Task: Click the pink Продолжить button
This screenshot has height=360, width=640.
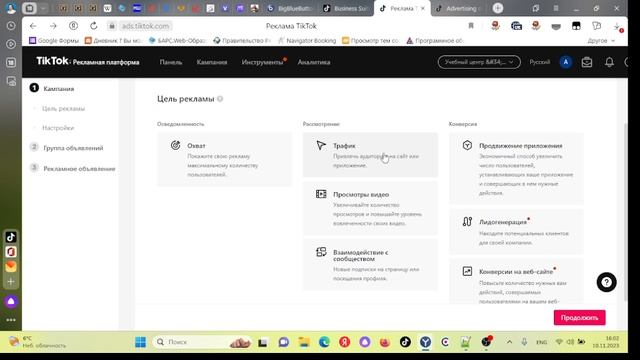Action: click(579, 318)
